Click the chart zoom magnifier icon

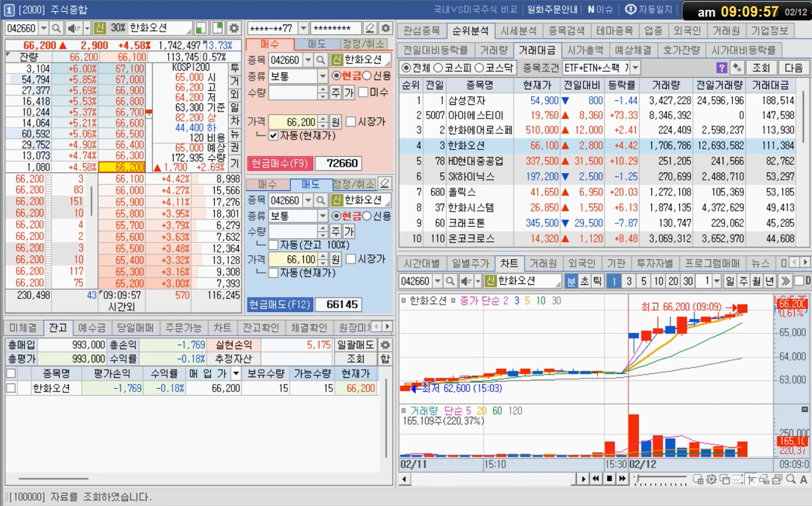(x=791, y=479)
